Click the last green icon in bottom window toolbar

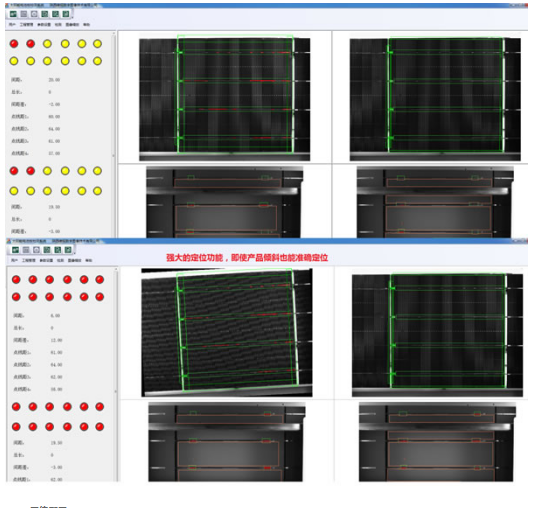[x=68, y=250]
